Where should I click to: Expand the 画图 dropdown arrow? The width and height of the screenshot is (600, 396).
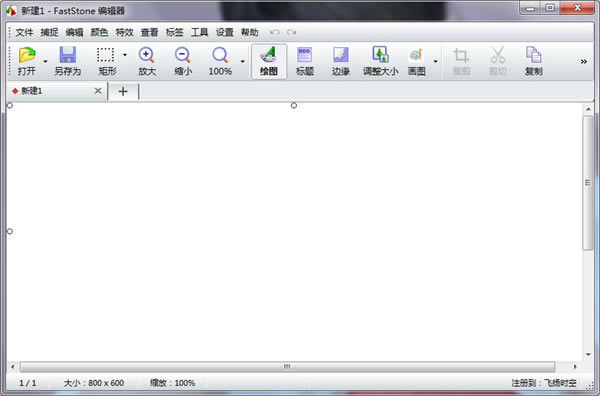435,61
